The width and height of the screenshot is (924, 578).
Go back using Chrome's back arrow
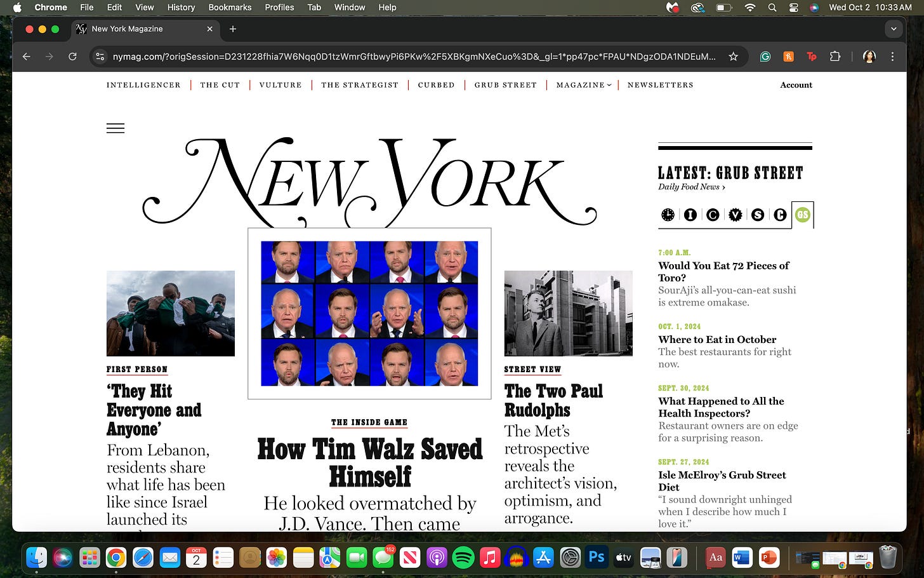click(26, 57)
